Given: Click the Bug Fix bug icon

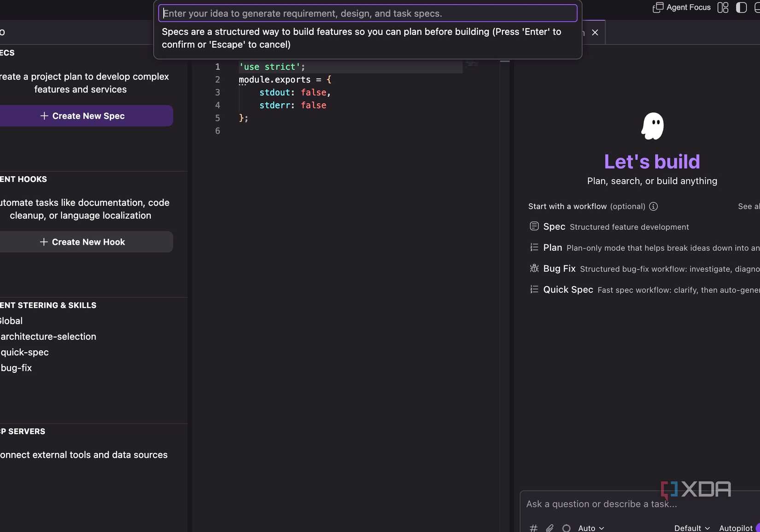Looking at the screenshot, I should [x=534, y=268].
